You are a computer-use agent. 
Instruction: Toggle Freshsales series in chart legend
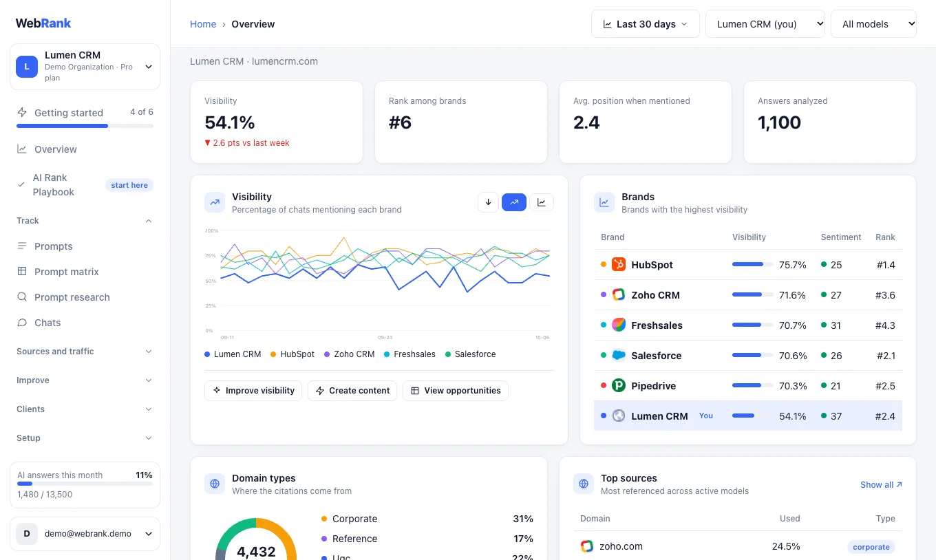pyautogui.click(x=410, y=354)
